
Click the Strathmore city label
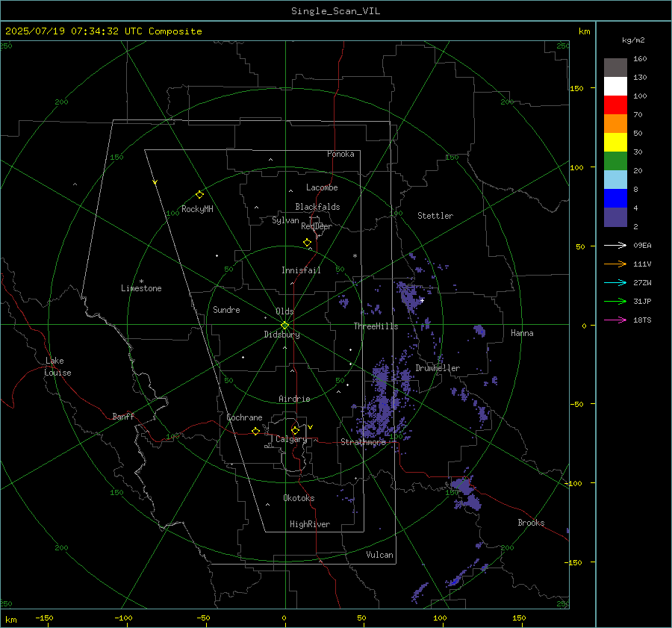(x=363, y=442)
